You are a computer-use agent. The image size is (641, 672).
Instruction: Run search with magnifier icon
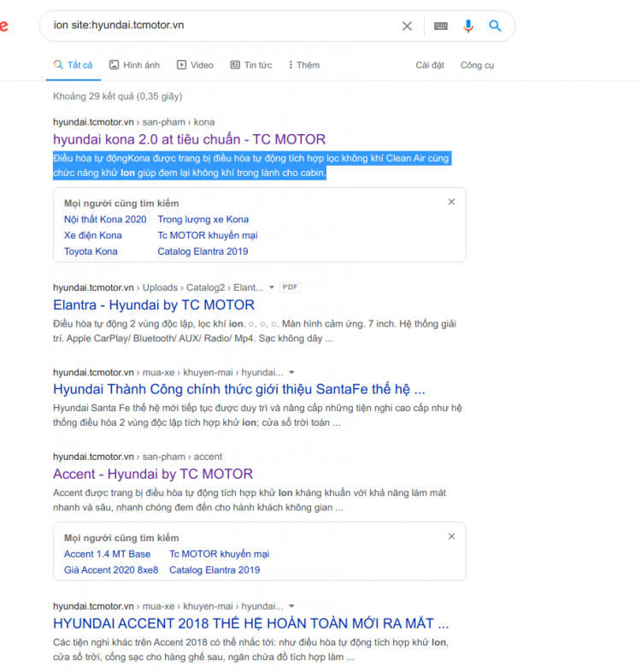click(495, 26)
